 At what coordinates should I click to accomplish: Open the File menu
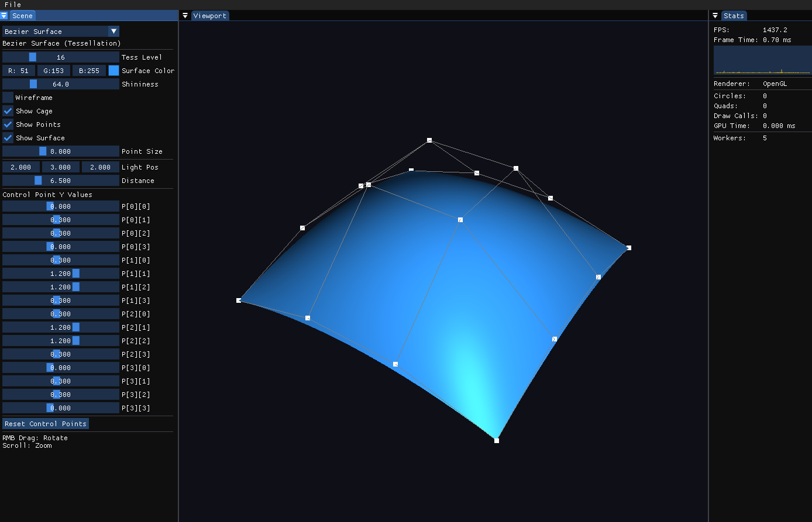(x=13, y=5)
